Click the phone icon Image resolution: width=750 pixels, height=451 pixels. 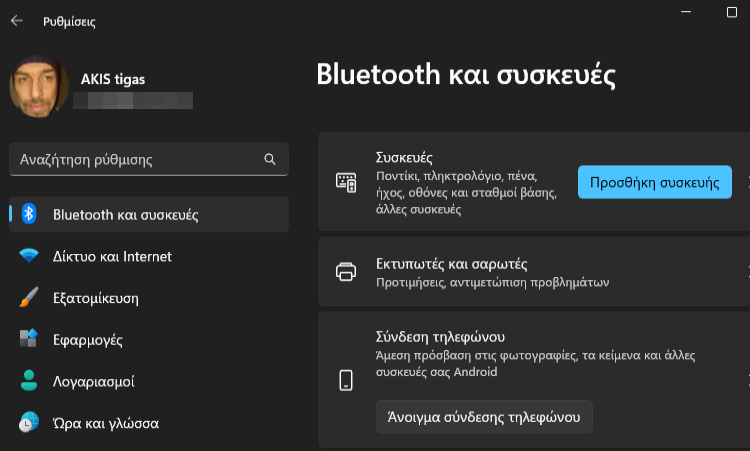tap(346, 380)
